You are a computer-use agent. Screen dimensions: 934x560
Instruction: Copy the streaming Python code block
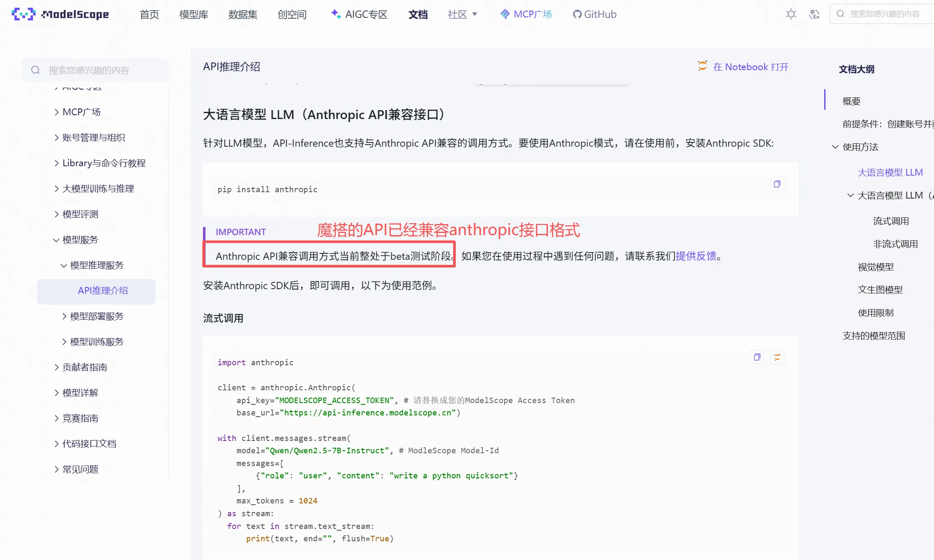pos(757,357)
